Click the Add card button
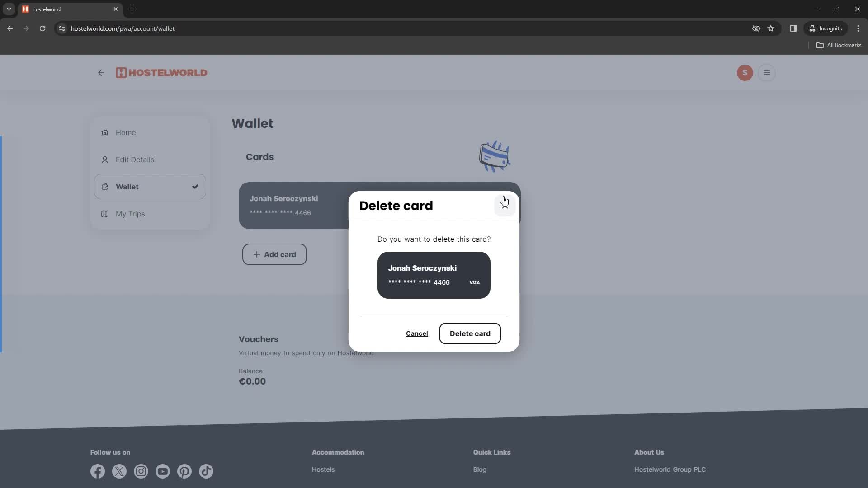The height and width of the screenshot is (488, 868). coord(274,254)
